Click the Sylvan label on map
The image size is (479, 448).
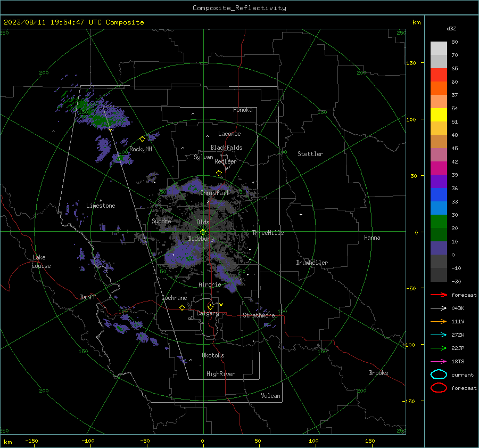(x=203, y=157)
